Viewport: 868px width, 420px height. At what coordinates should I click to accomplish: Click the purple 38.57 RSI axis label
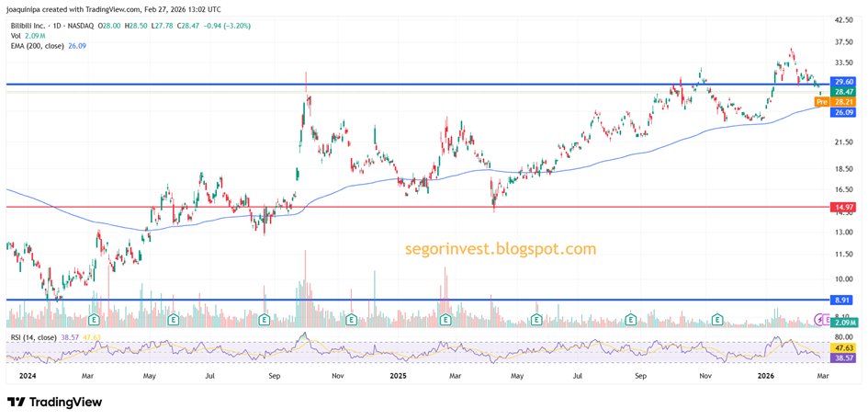(x=843, y=358)
